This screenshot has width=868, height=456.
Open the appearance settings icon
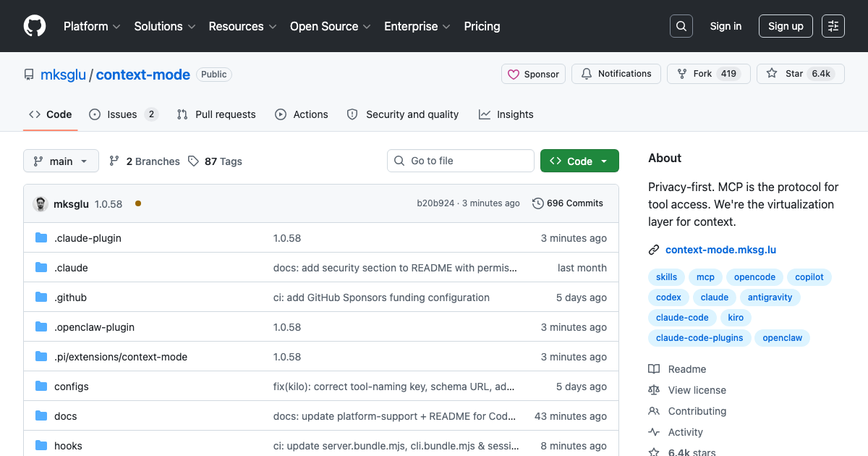pos(833,26)
